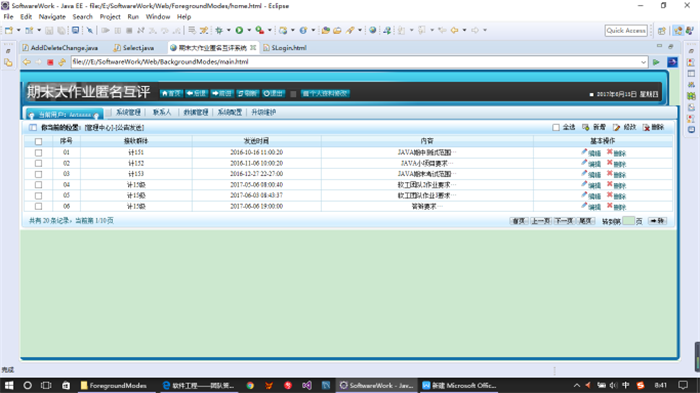
Task: Switch to the Select.java editor tab
Action: 133,48
